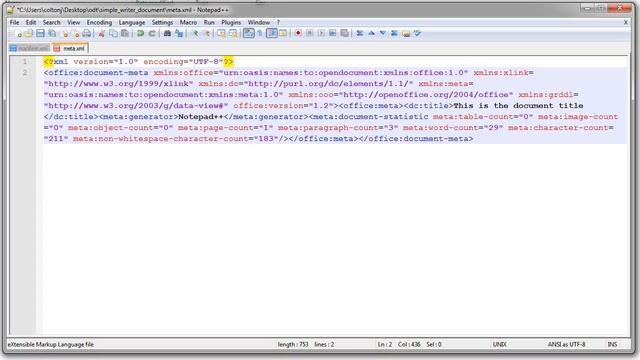Click the Copy toolbar icon

coord(113,34)
